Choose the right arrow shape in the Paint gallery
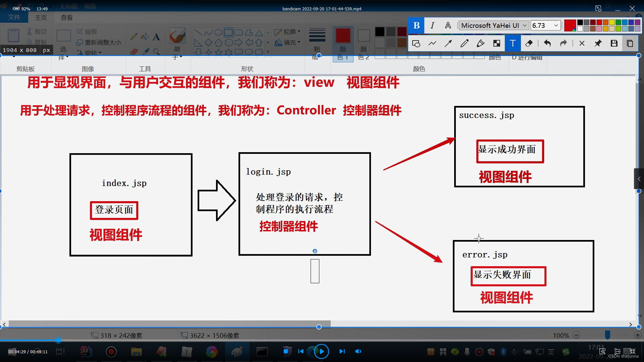This screenshot has width=644, height=362. [x=238, y=43]
